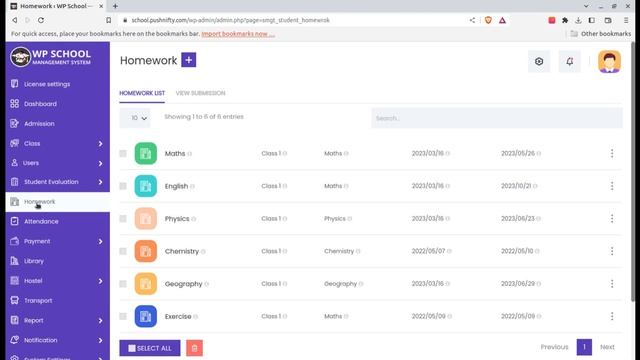Click the blue Exercise homework icon
Viewport: 640px width, 360px height.
point(146,316)
